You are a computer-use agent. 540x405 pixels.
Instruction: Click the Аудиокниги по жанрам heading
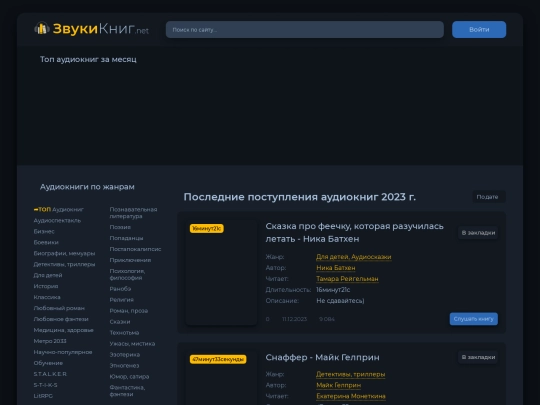87,187
